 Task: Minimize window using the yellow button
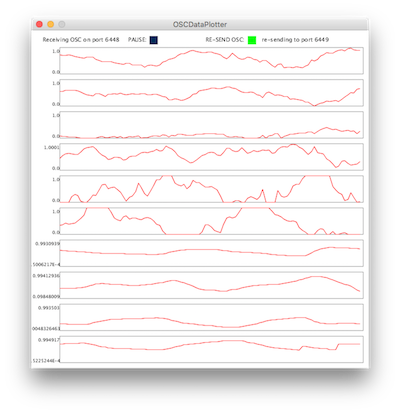(x=50, y=24)
